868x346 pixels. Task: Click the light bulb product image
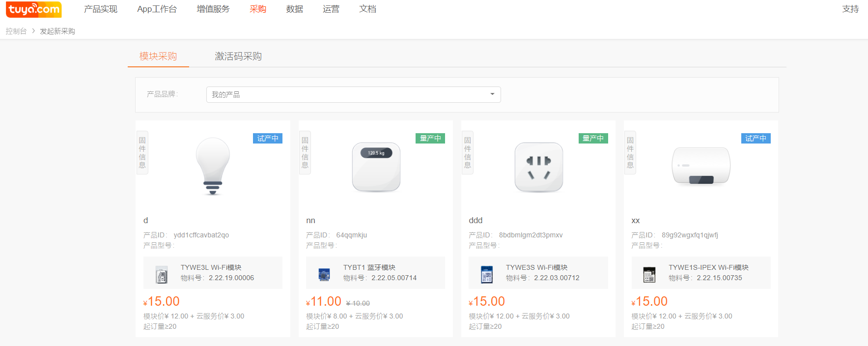[213, 166]
